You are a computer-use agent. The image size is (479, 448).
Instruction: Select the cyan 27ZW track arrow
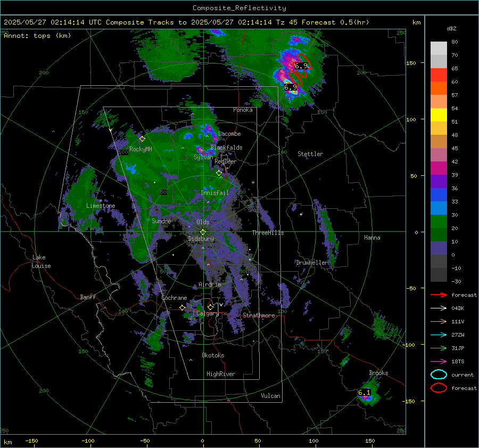click(x=439, y=335)
